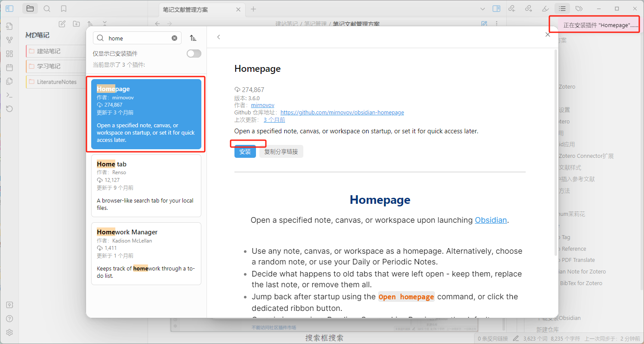644x344 pixels.
Task: Create a new note with the pencil icon
Action: (x=62, y=24)
